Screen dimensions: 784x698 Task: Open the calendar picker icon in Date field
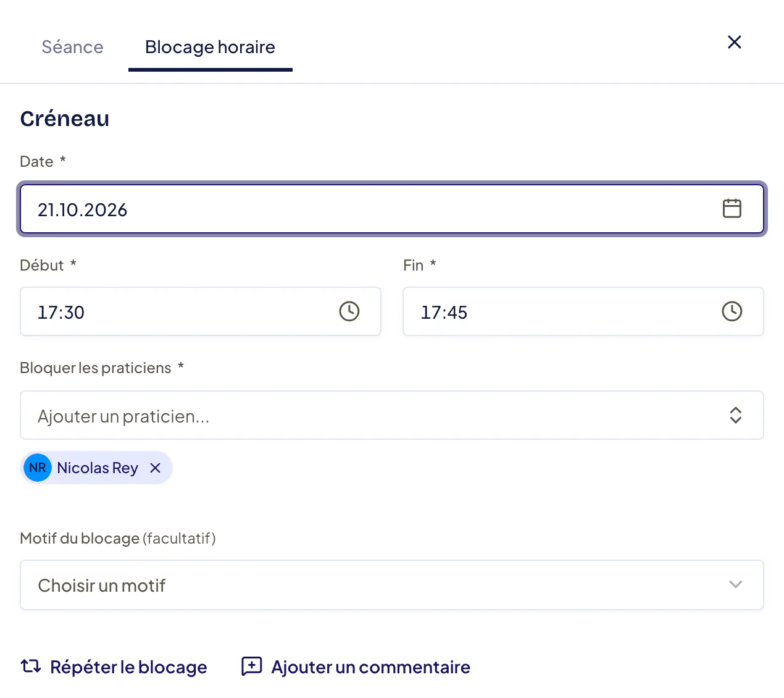[x=732, y=209]
